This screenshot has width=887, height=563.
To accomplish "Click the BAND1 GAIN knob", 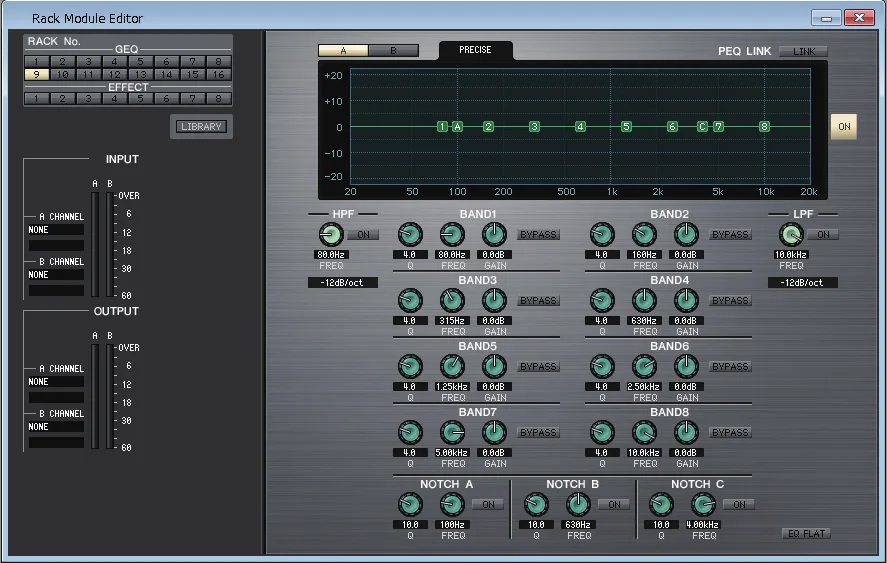I will 494,234.
